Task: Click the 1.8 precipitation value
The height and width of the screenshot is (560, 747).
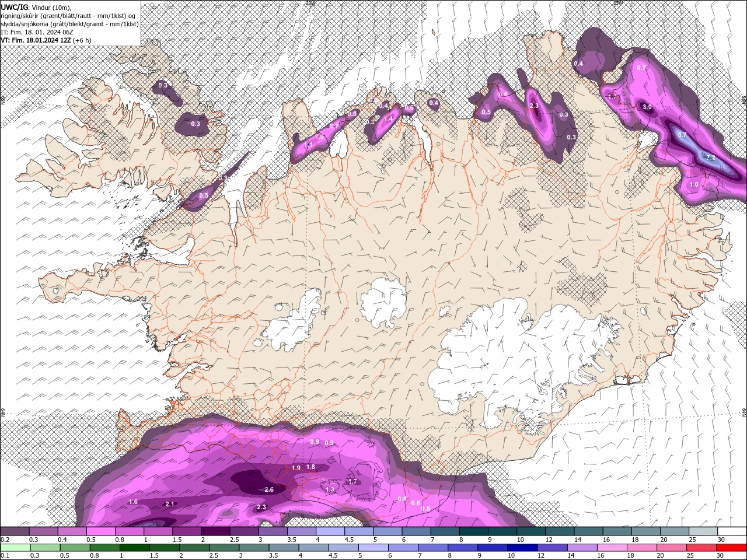Action: pyautogui.click(x=310, y=467)
